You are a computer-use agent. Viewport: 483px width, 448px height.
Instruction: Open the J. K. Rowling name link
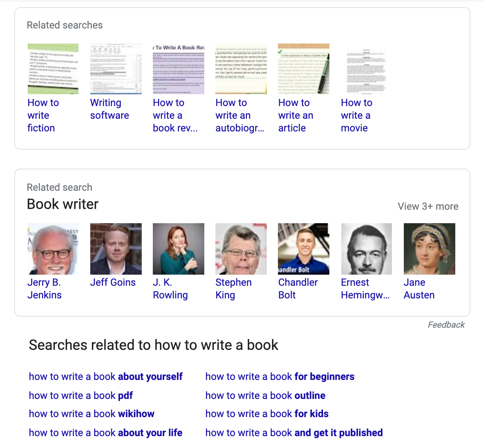[x=170, y=289]
